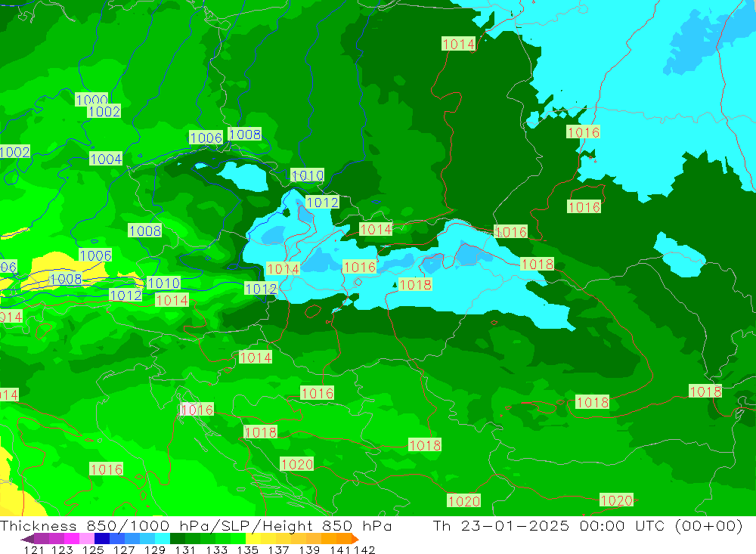The image size is (756, 554).
Task: Click the legend value 125
Action: pyautogui.click(x=93, y=549)
